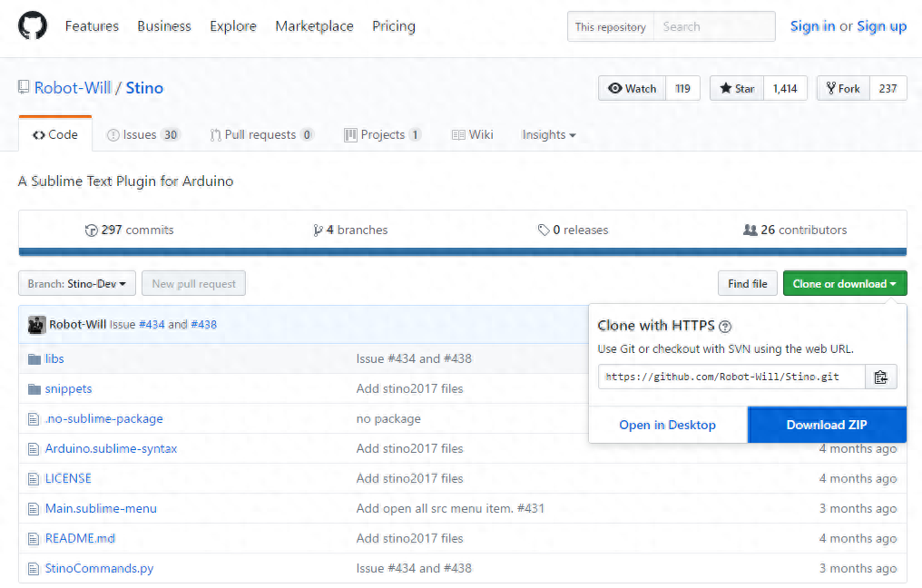922x588 pixels.
Task: Open Robot-Will owner link
Action: pyautogui.click(x=73, y=88)
